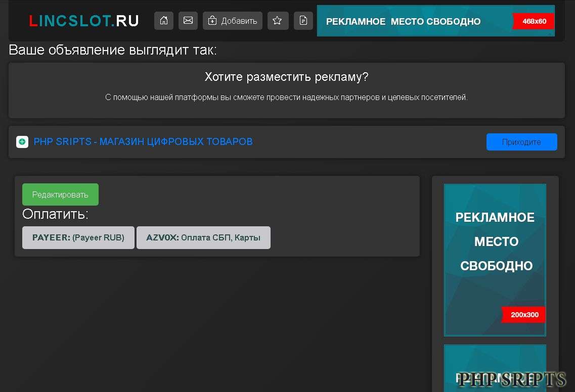Select the LINCSLOT.RU logo
This screenshot has width=575, height=392.
[83, 21]
